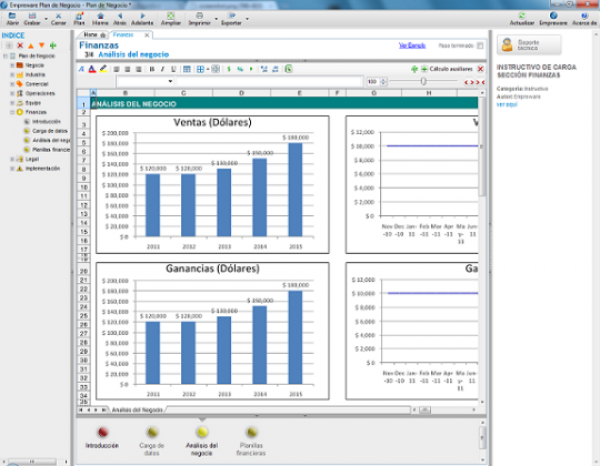Open the Ver Ejemplo link
Viewport: 600px width, 466px height.
click(412, 46)
